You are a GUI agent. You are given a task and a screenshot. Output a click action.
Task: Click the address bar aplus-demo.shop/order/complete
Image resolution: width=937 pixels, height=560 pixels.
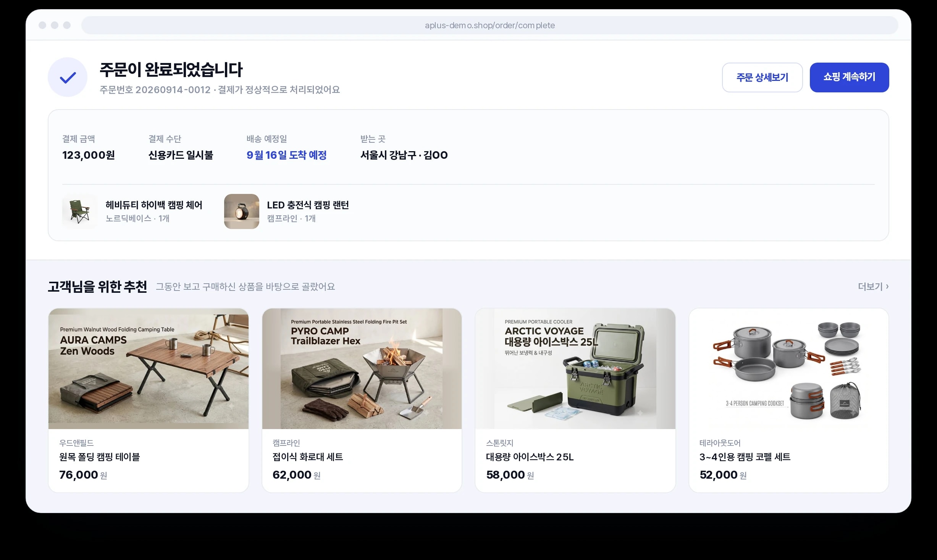490,25
